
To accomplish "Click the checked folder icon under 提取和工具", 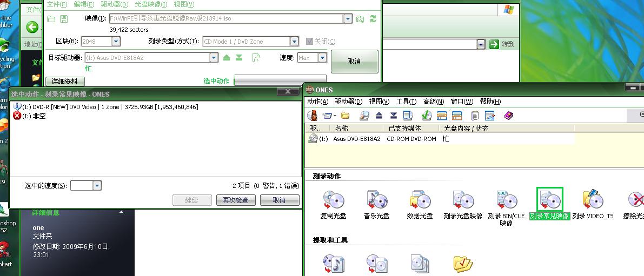I will (x=463, y=264).
